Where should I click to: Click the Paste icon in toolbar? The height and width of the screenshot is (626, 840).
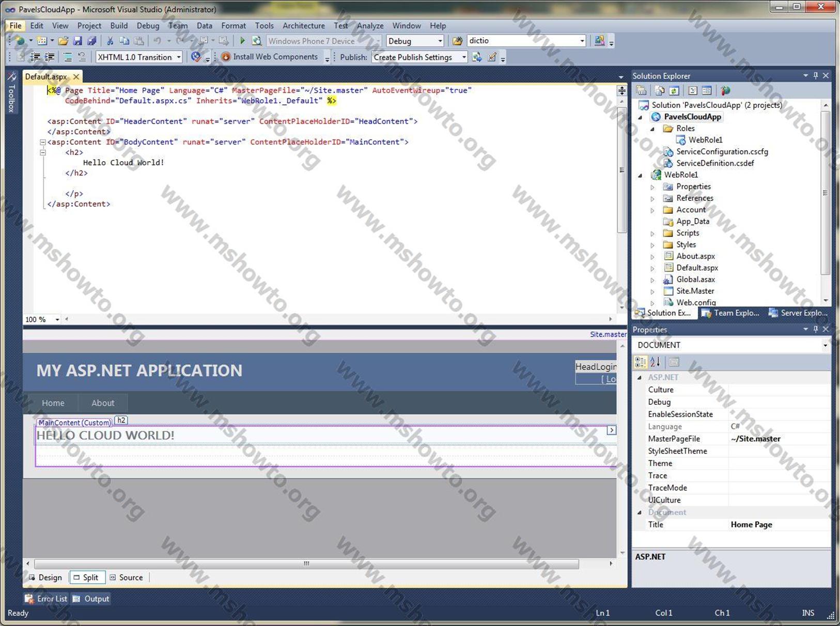139,41
